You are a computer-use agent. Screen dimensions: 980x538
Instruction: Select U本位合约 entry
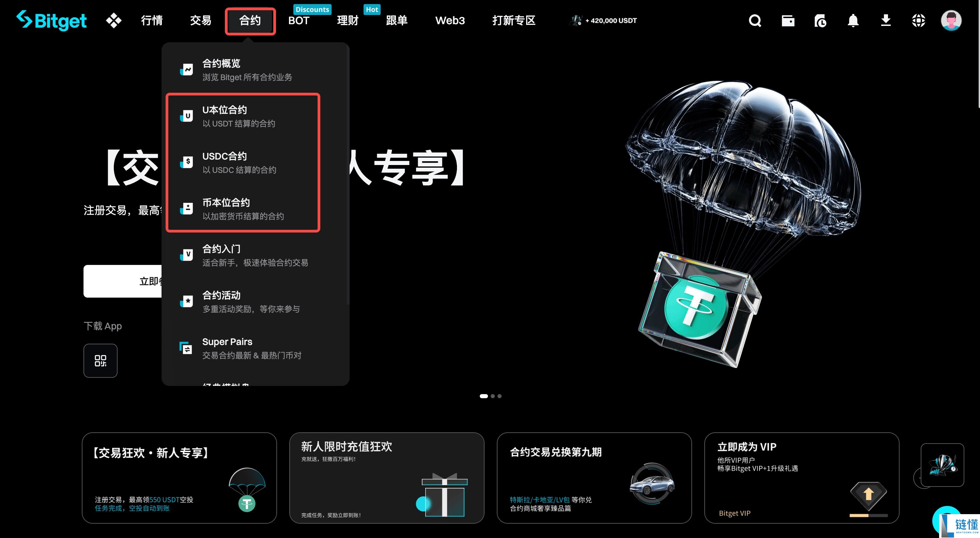coord(255,117)
